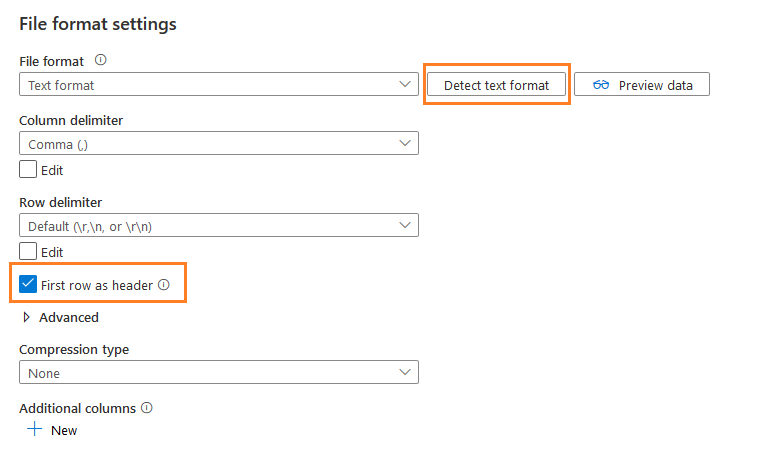Click the File format info icon
Viewport: 783px width, 449px height.
coord(100,61)
